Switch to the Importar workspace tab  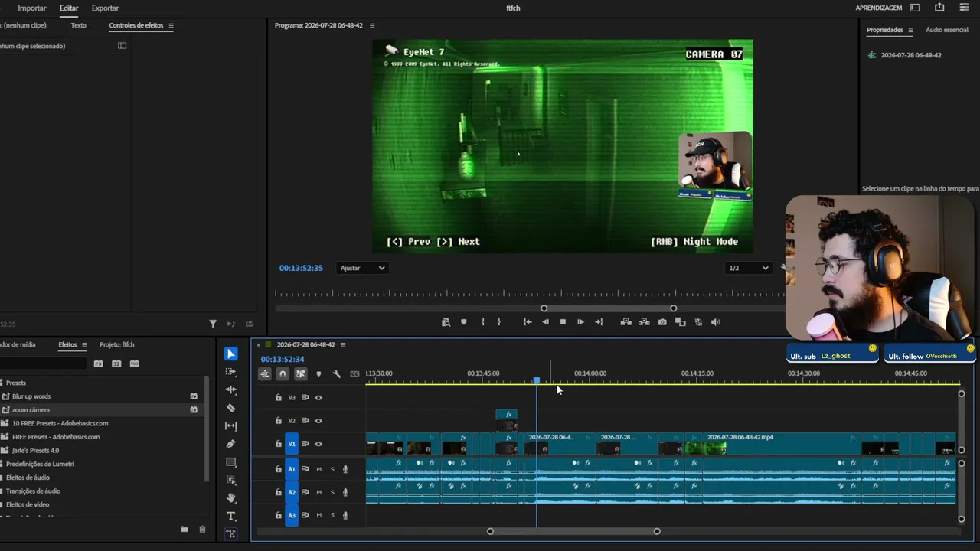(x=32, y=8)
